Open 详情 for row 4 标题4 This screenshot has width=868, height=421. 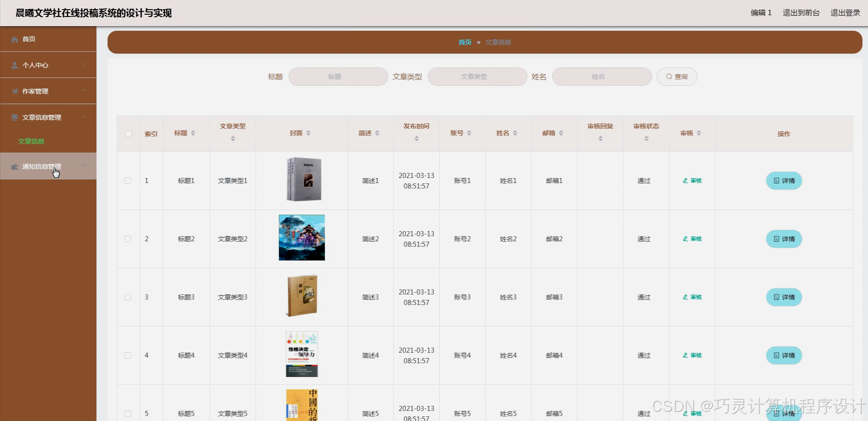(784, 355)
